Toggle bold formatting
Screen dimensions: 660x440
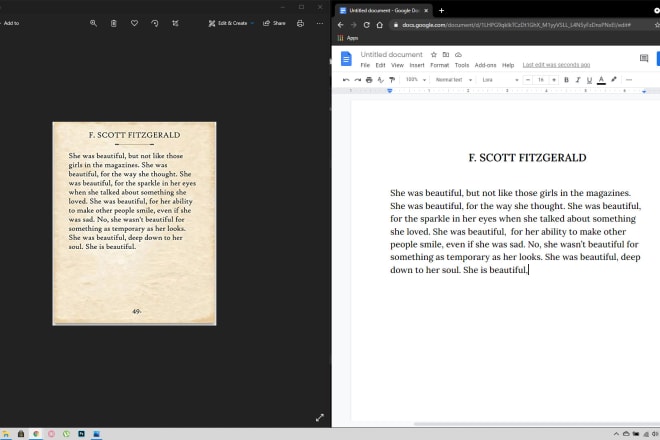(x=566, y=80)
